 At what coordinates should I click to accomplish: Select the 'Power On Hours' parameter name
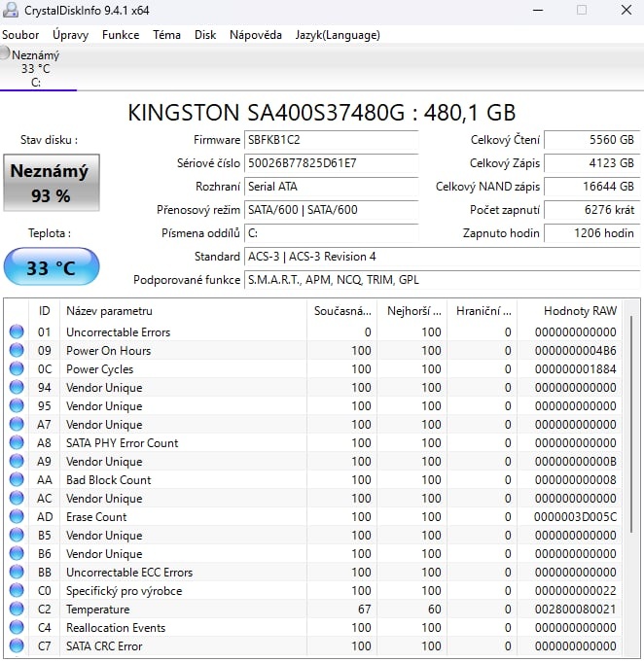pyautogui.click(x=109, y=351)
